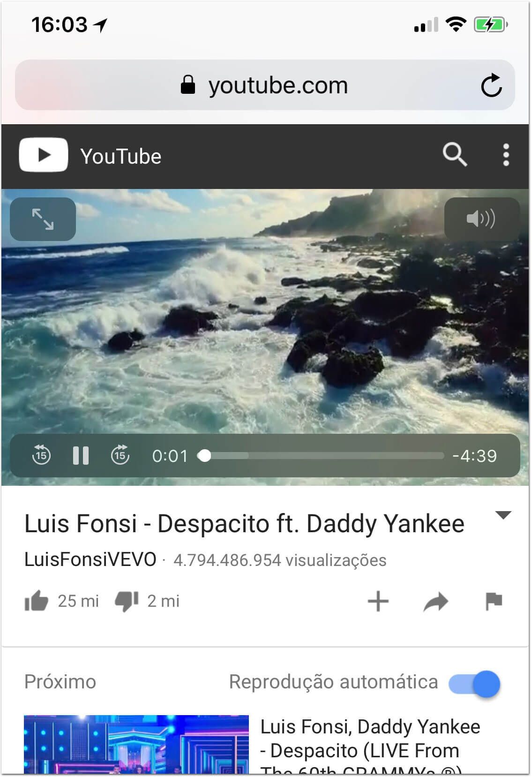Viewport: 532px width, 777px height.
Task: Expand the video description arrow
Action: click(503, 515)
